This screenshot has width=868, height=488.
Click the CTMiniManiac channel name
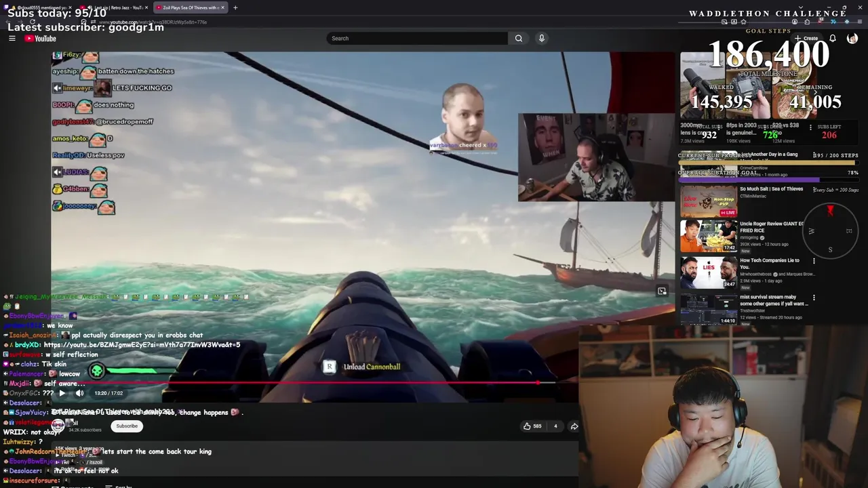754,197
